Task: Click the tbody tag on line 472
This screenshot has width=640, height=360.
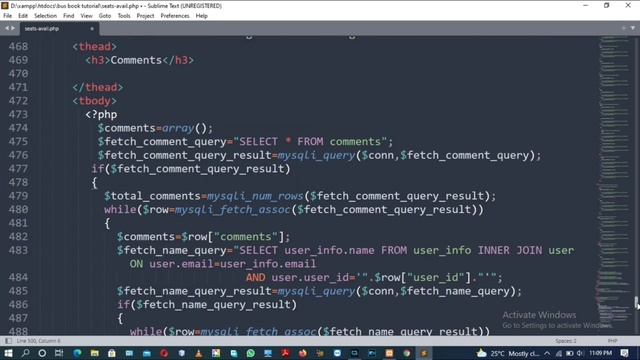Action: [x=95, y=101]
